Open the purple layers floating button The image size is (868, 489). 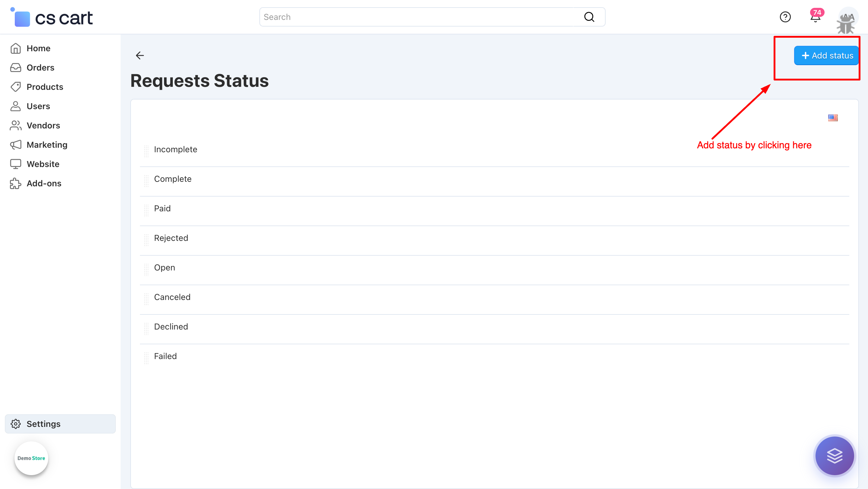(834, 456)
